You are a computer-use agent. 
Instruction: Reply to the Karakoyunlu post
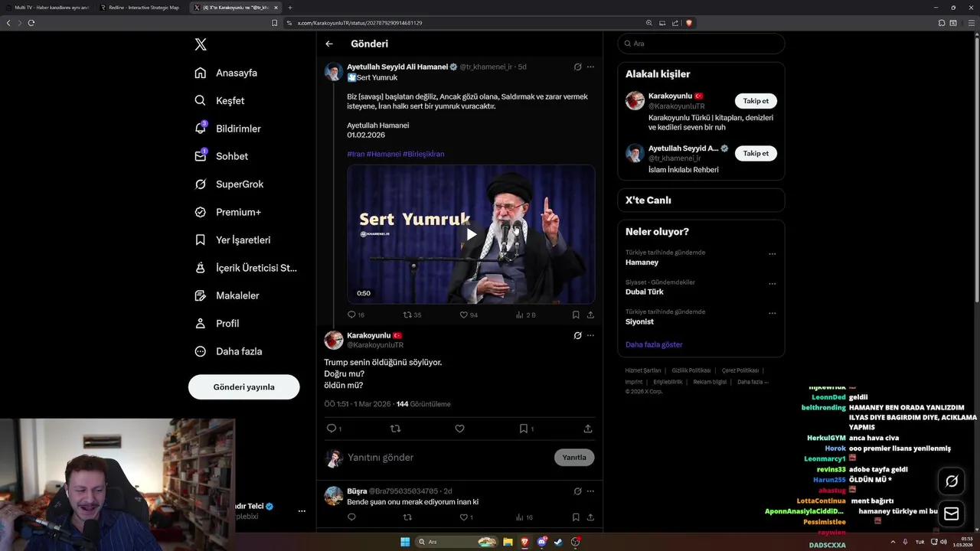click(333, 429)
